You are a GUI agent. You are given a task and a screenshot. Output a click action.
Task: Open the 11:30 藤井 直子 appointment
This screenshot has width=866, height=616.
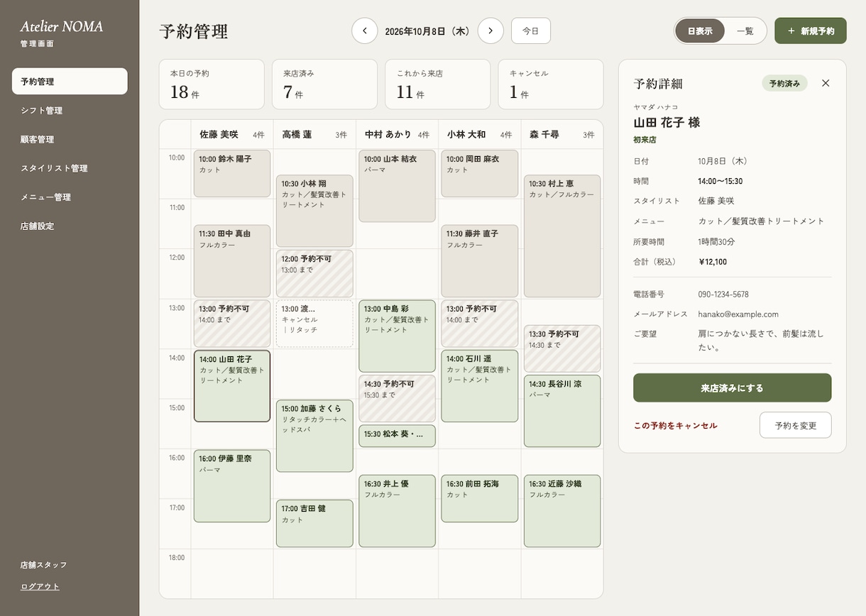click(x=480, y=261)
